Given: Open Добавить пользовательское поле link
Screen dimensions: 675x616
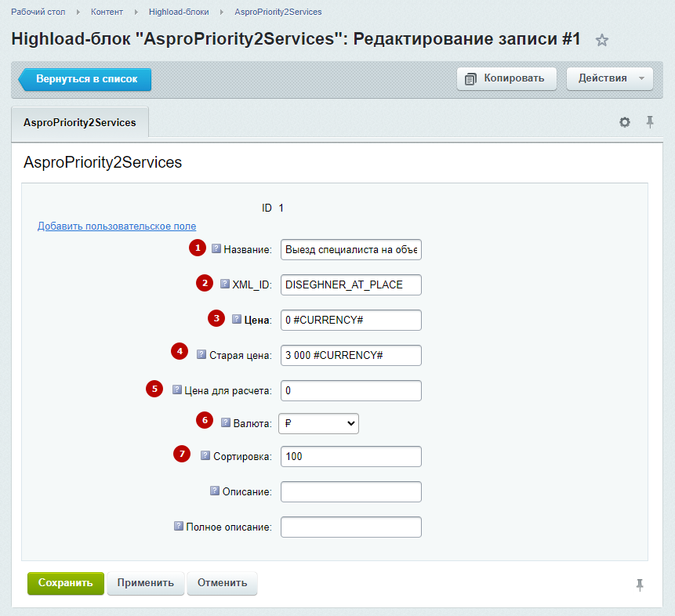Looking at the screenshot, I should pos(117,226).
